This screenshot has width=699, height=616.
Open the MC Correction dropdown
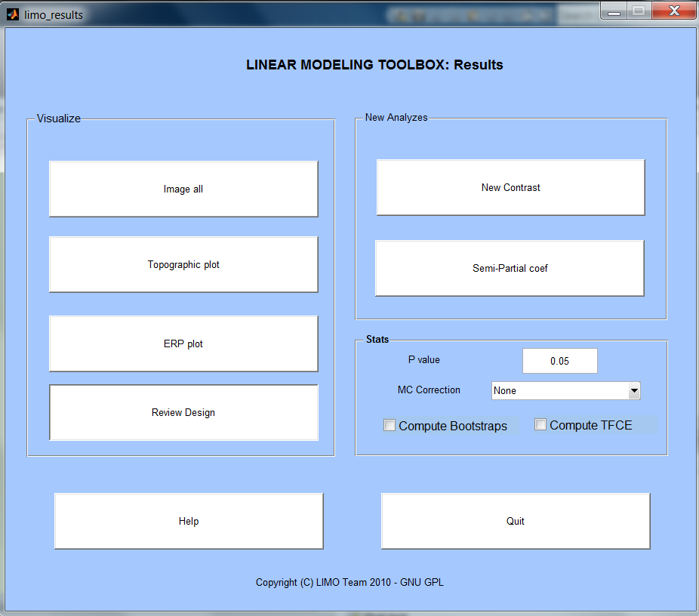tap(565, 390)
